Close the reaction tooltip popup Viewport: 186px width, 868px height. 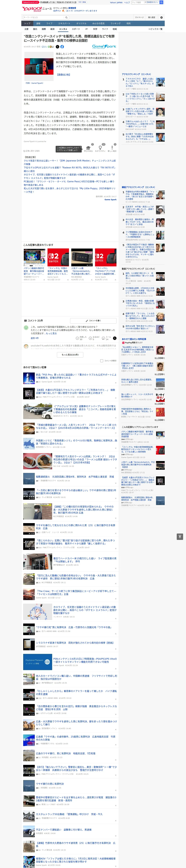(x=81, y=147)
